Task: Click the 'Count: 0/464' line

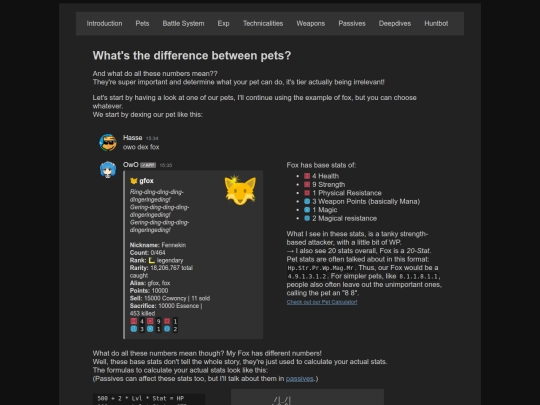Action: [x=147, y=253]
